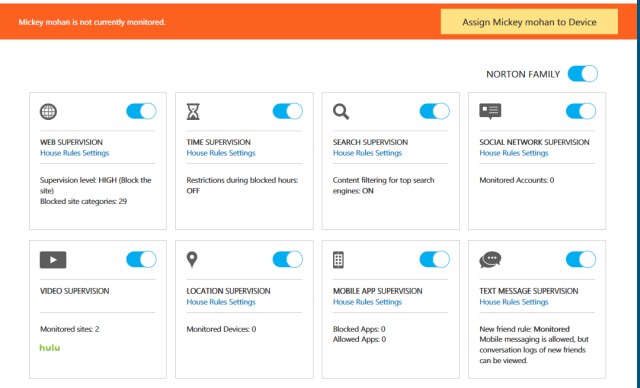Image resolution: width=640 pixels, height=388 pixels.
Task: Toggle the Video Supervision switch
Action: pos(141,259)
